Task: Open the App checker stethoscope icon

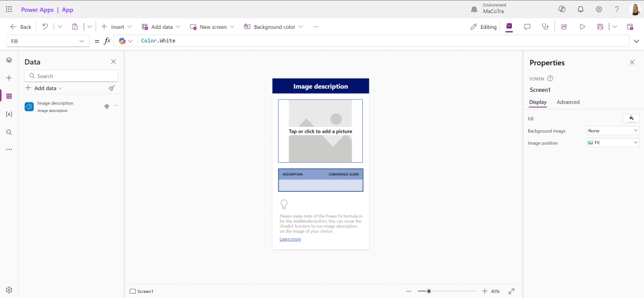Action: coord(545,27)
